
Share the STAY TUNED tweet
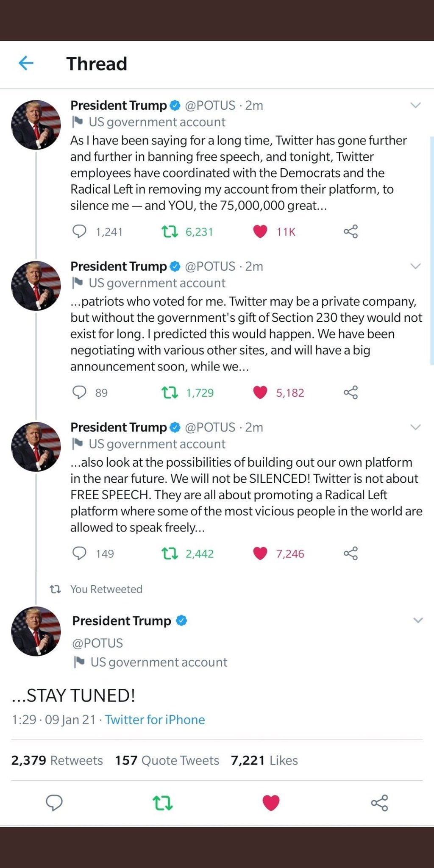click(x=378, y=802)
